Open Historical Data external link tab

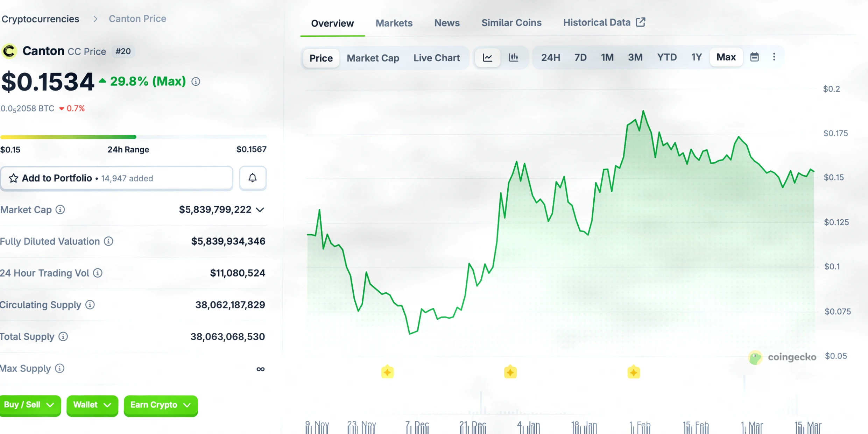(x=604, y=22)
